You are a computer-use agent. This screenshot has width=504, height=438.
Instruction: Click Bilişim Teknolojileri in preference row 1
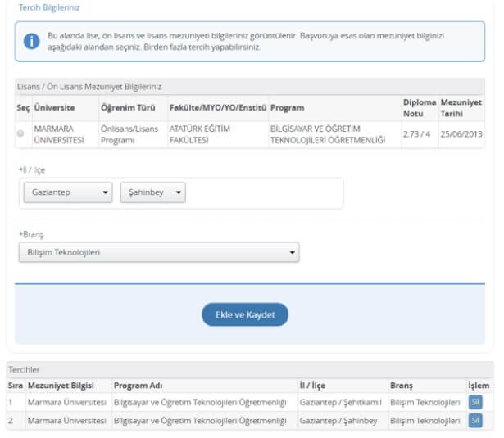coord(425,402)
